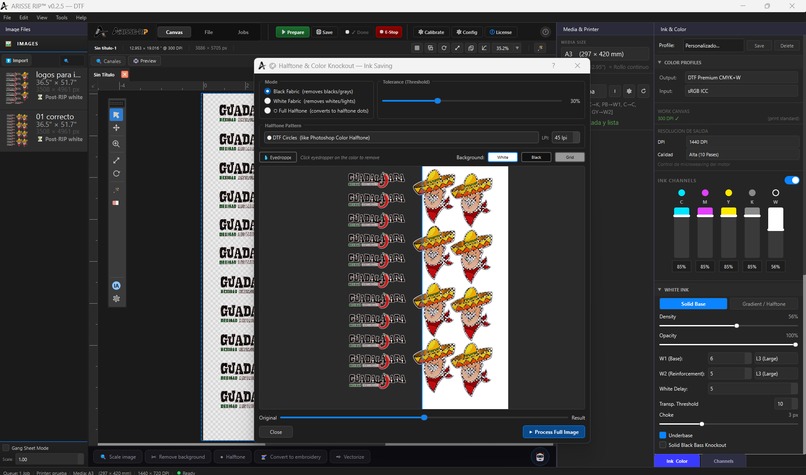This screenshot has width=806, height=475.
Task: Switch white ink to Gradient / Halftone
Action: tap(764, 304)
